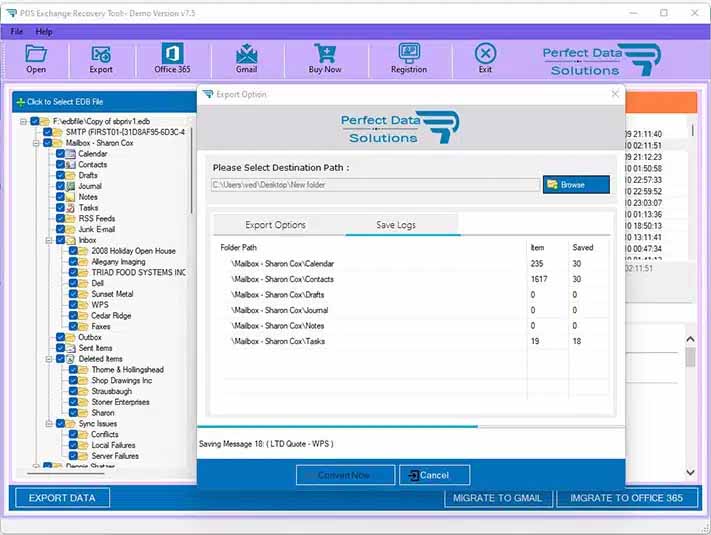Click the Contacts folder icon in tree
The image size is (711, 535).
coord(70,165)
